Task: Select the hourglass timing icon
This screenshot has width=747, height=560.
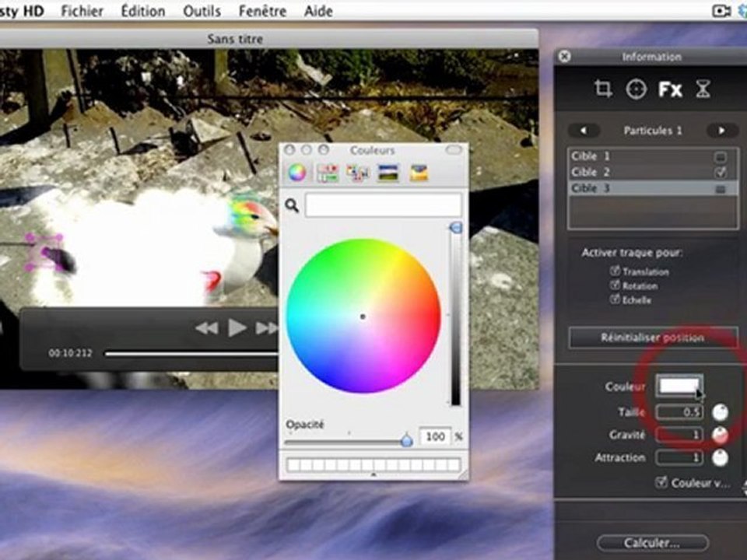Action: (703, 89)
